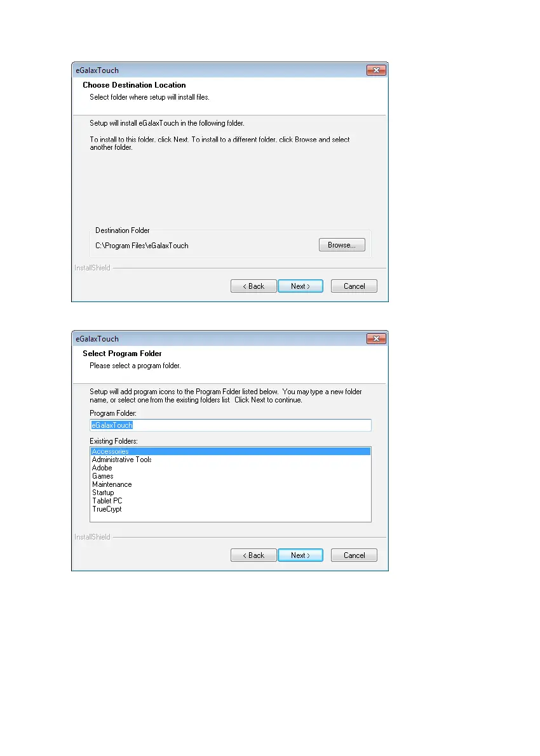Viewport: 540px width, 756px height.
Task: Pick TrueCrypt in the Existing Folders list
Action: coord(231,508)
